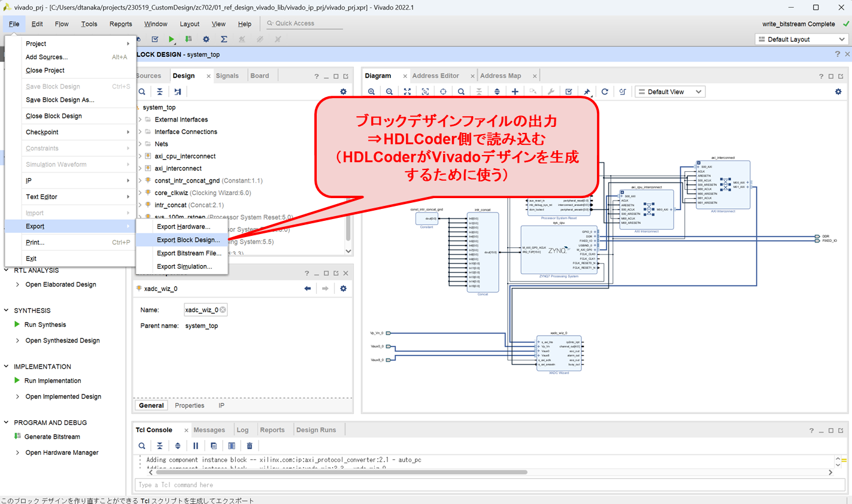Expand External Interfaces tree node
The image size is (852, 504).
pyautogui.click(x=141, y=120)
